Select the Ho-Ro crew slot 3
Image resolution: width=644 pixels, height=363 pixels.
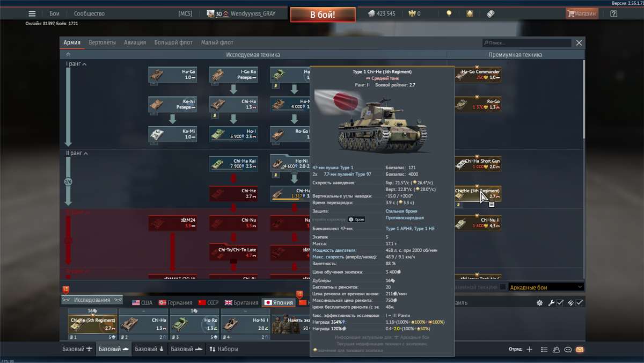(x=194, y=324)
